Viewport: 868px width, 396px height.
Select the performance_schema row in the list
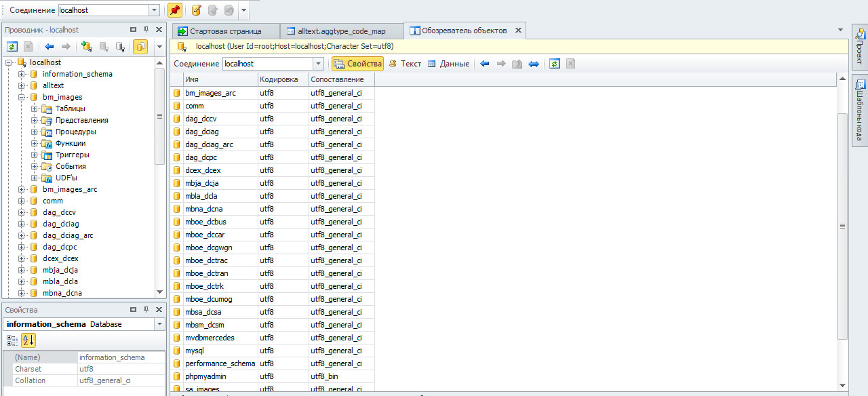[x=273, y=363]
